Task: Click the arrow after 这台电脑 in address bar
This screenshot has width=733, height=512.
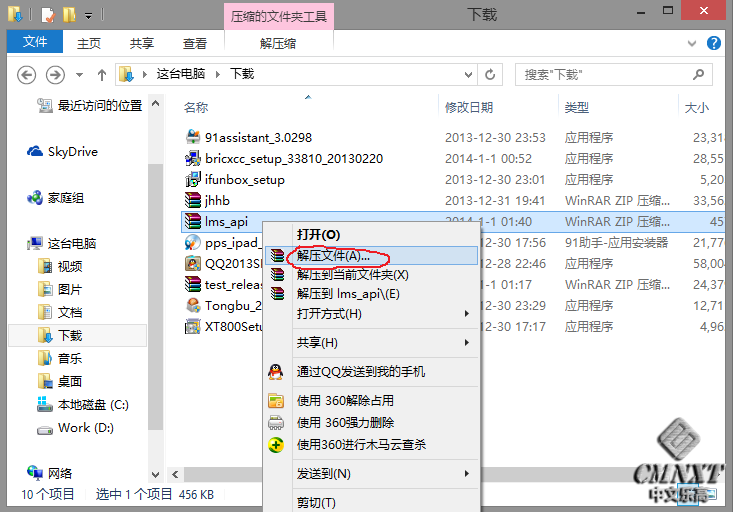Action: (217, 74)
